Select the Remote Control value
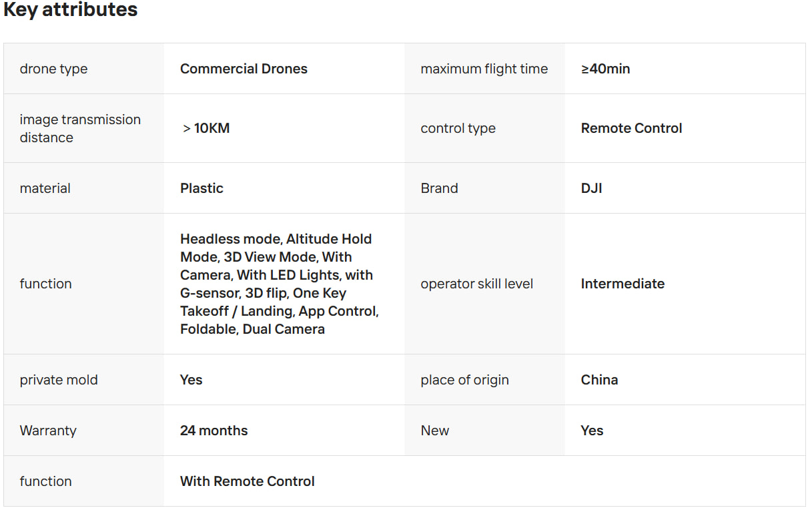The height and width of the screenshot is (508, 812). click(x=631, y=128)
